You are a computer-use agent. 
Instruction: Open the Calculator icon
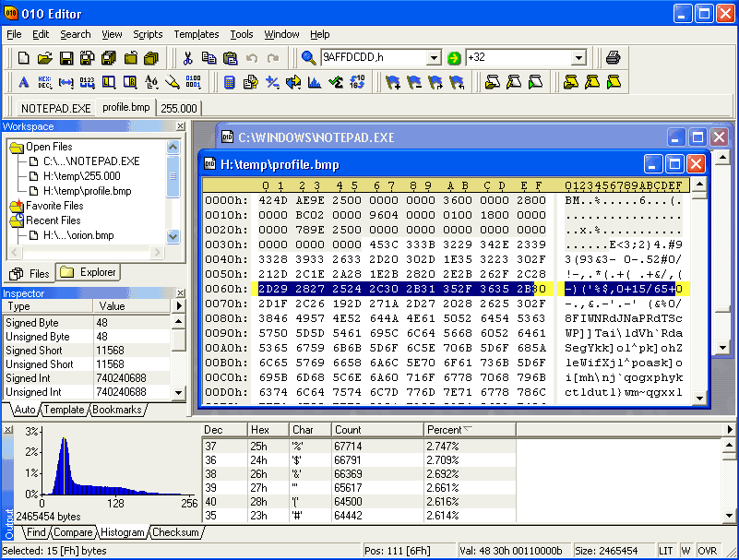click(230, 82)
